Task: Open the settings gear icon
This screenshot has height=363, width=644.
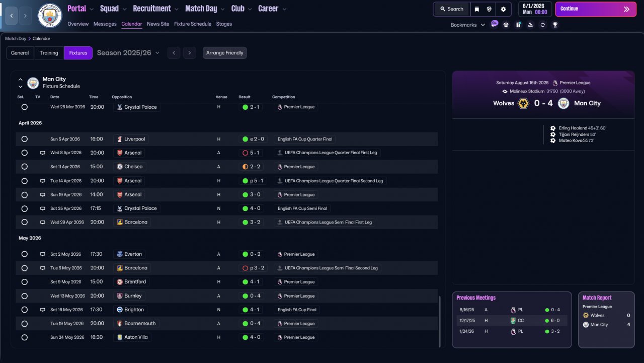Action: [x=503, y=9]
